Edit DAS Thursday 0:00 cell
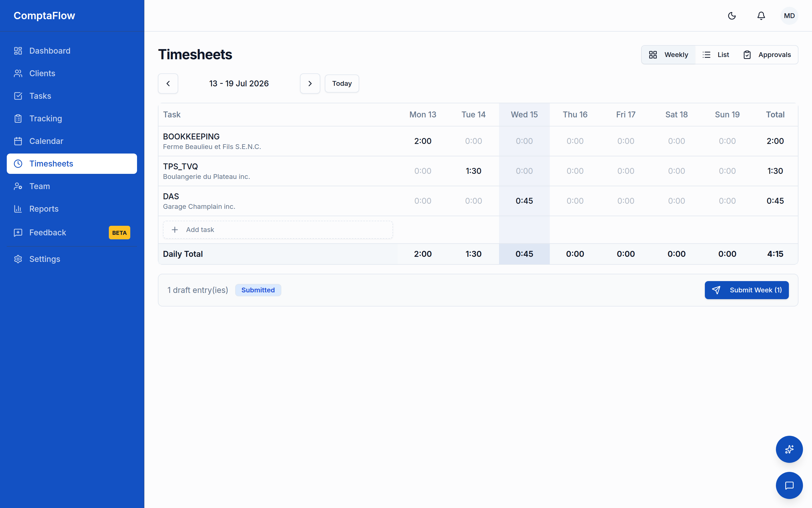 tap(575, 201)
